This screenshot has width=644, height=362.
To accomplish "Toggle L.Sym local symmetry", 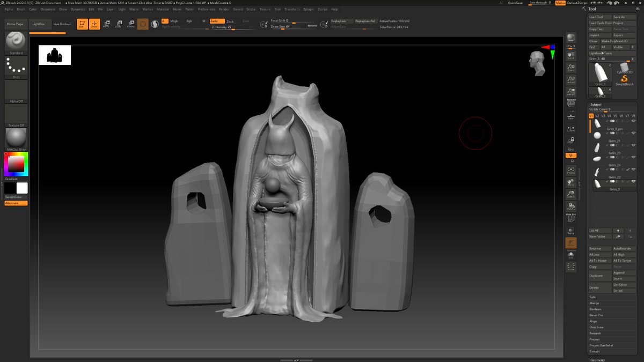I will (571, 128).
